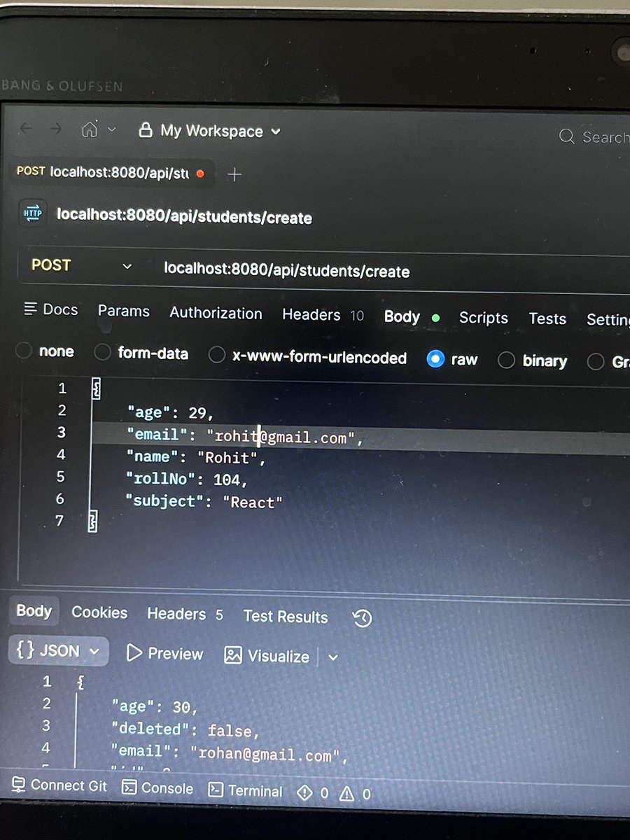Open the JSON format dropdown

[x=58, y=651]
